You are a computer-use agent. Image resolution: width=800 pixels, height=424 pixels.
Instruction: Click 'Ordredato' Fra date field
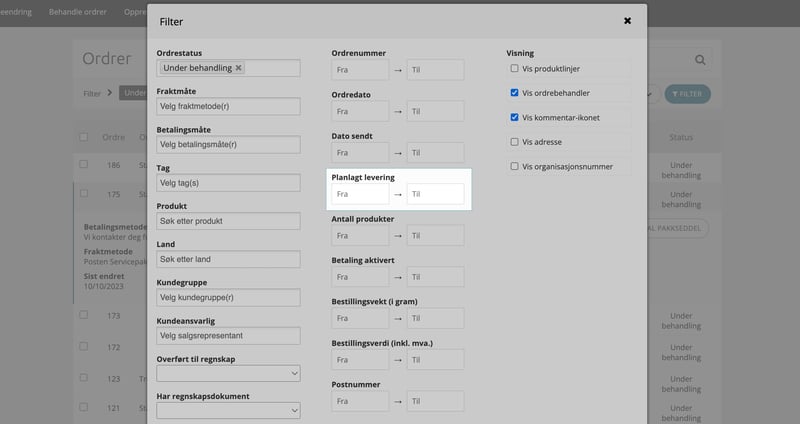tap(360, 112)
